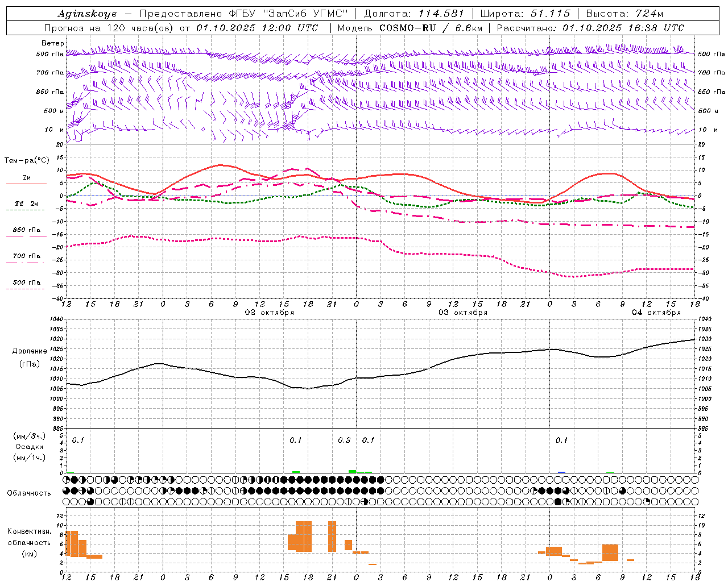This screenshot has height=582, width=728.
Task: Click the orange 6 km convective bar on 04 октября
Action: pyautogui.click(x=610, y=552)
